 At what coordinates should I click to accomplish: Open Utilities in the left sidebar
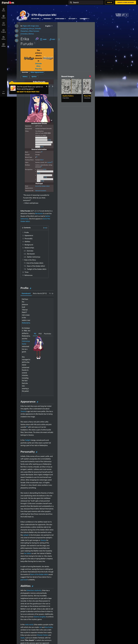(x=4, y=45)
